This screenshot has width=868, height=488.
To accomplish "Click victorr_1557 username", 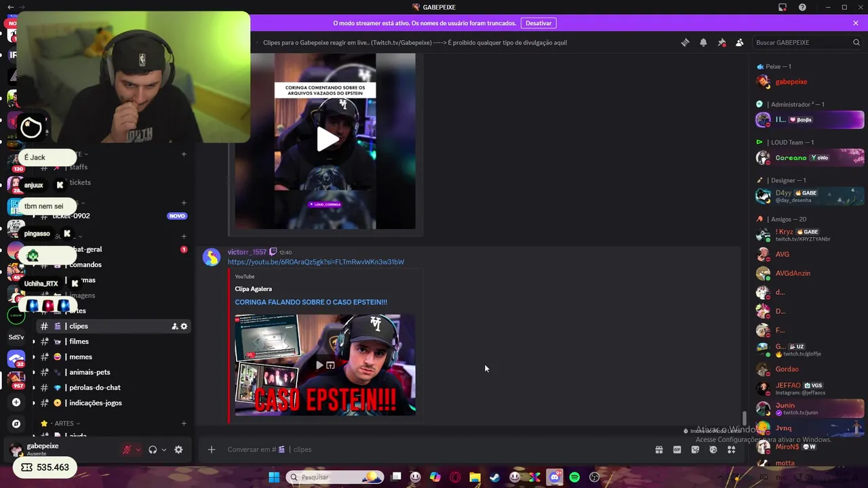I will [x=247, y=252].
